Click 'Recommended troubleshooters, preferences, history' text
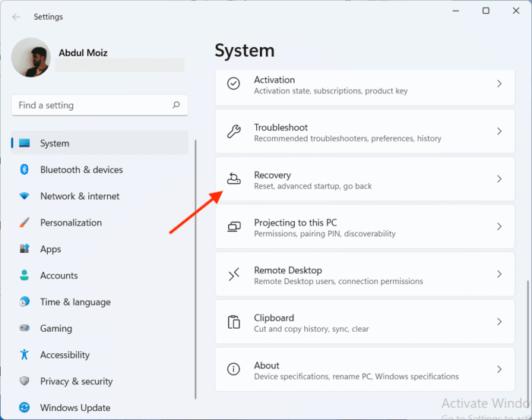Image resolution: width=532 pixels, height=420 pixels. [x=348, y=138]
